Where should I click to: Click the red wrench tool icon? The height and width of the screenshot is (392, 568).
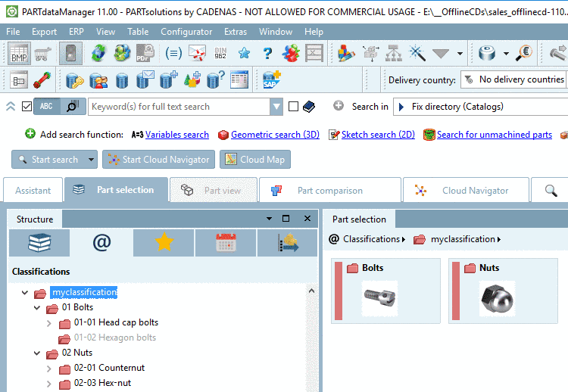[42, 79]
